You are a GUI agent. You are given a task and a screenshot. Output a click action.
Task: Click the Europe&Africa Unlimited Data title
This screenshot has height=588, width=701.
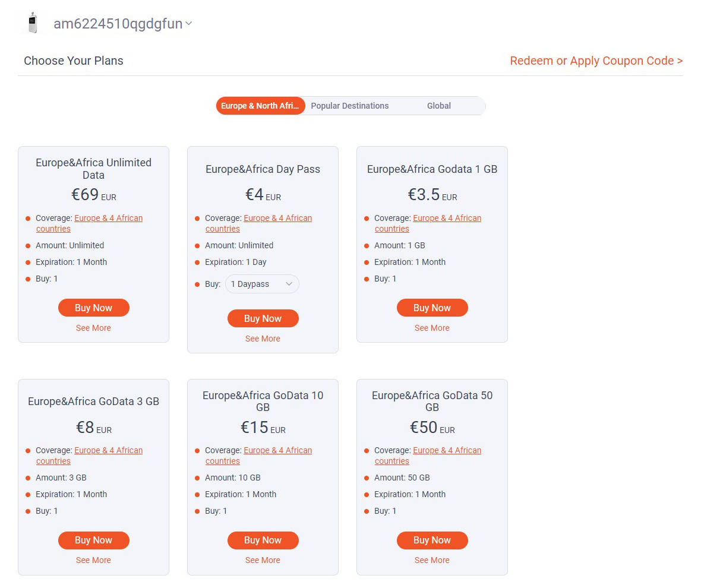tap(93, 169)
